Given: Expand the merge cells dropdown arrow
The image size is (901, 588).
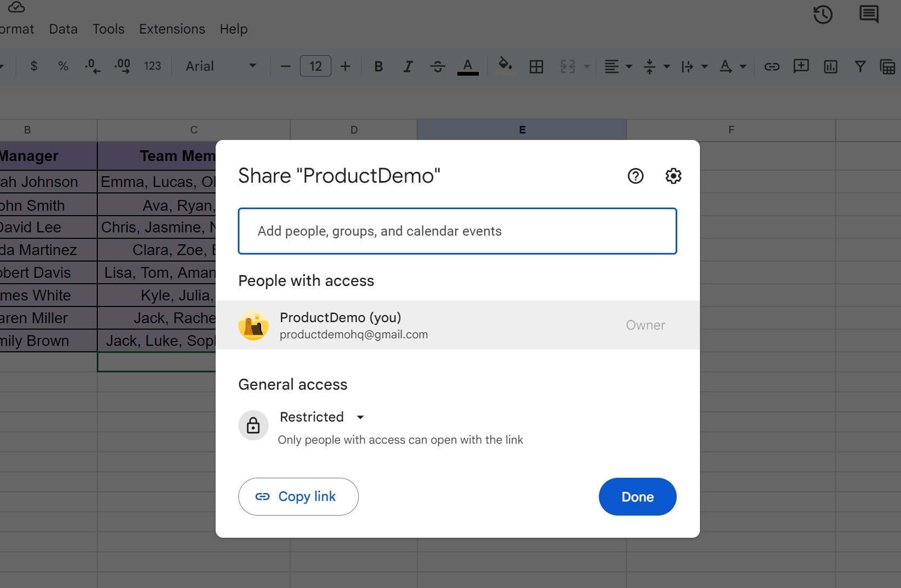Looking at the screenshot, I should tap(586, 66).
